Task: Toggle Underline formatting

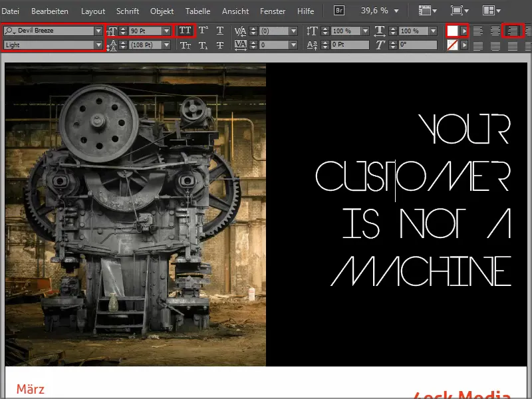Action: click(x=220, y=31)
